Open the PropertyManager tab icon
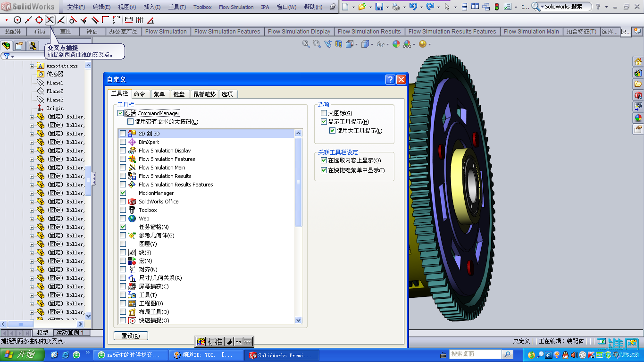644x362 pixels. (x=19, y=46)
